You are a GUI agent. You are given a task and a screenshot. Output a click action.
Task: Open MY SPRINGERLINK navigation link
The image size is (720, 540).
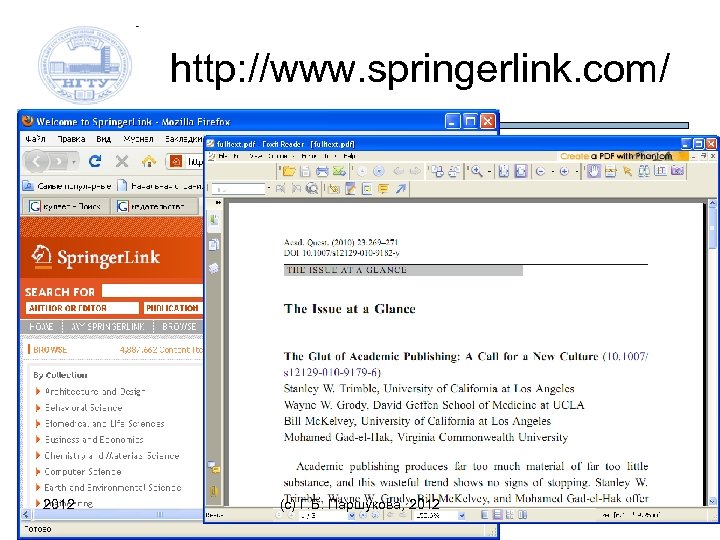108,326
